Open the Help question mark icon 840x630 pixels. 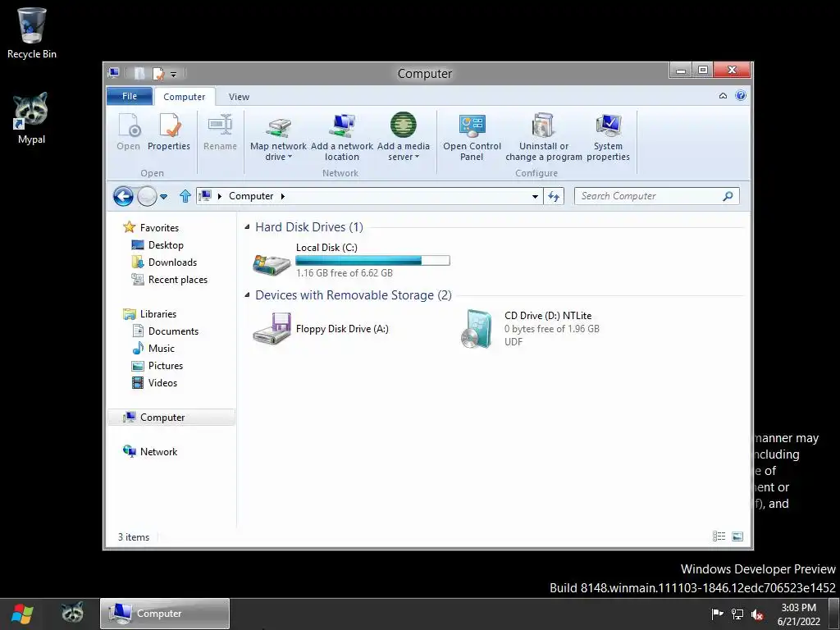point(741,95)
